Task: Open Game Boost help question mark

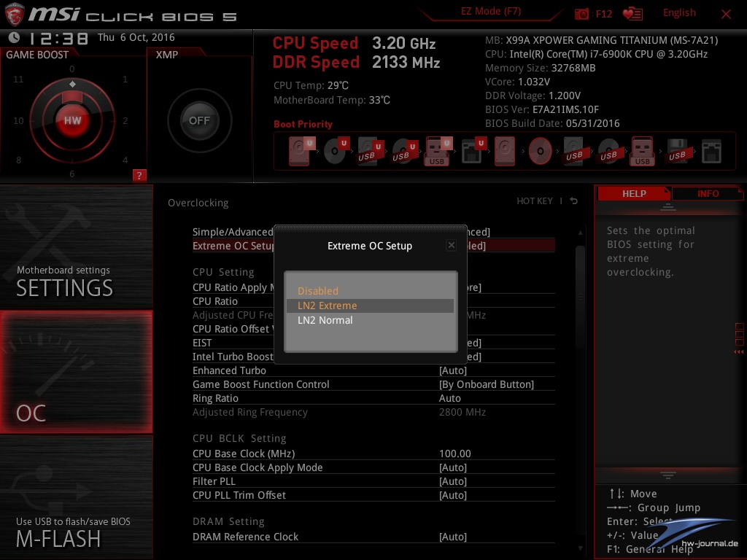Action: coord(139,175)
